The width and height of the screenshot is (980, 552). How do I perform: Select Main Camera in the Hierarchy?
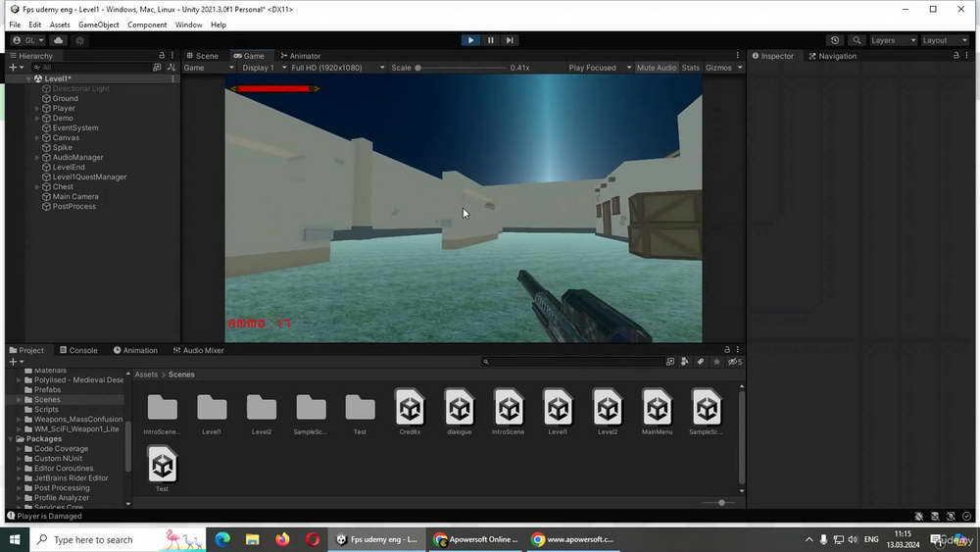point(75,196)
